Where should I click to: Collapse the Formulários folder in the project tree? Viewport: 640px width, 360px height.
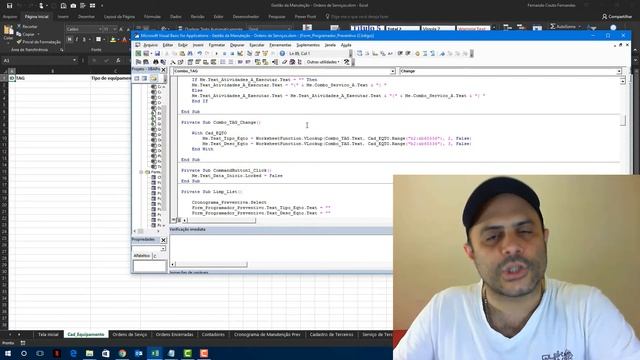(x=142, y=172)
